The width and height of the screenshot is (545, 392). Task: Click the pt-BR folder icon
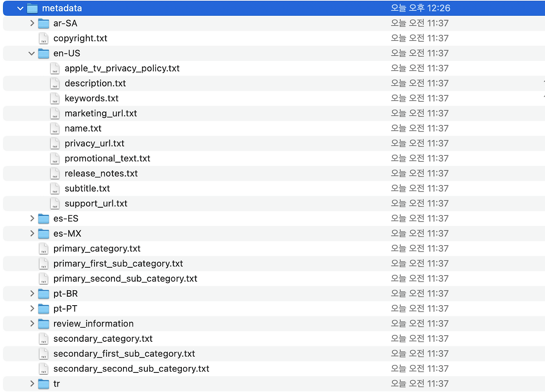tap(43, 293)
